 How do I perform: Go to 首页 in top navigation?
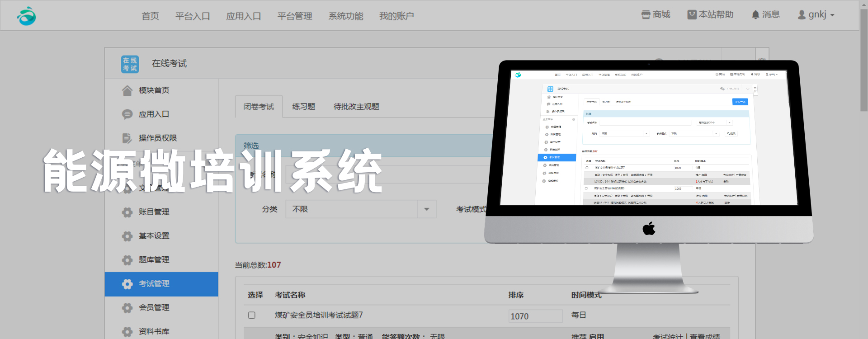tap(151, 16)
